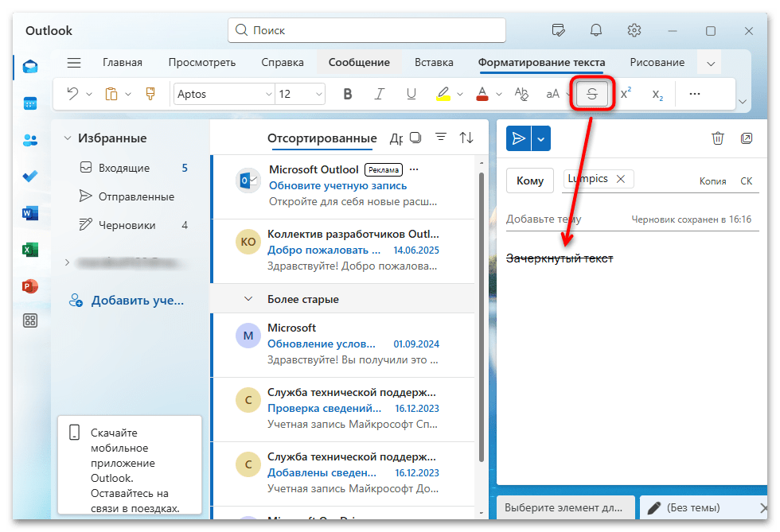Open the notifications bell
The height and width of the screenshot is (532, 780).
596,30
